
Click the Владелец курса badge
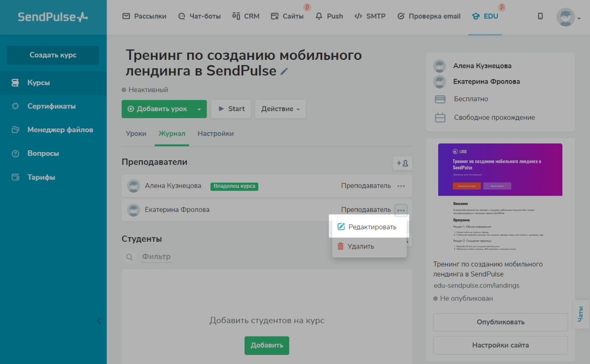pyautogui.click(x=235, y=187)
